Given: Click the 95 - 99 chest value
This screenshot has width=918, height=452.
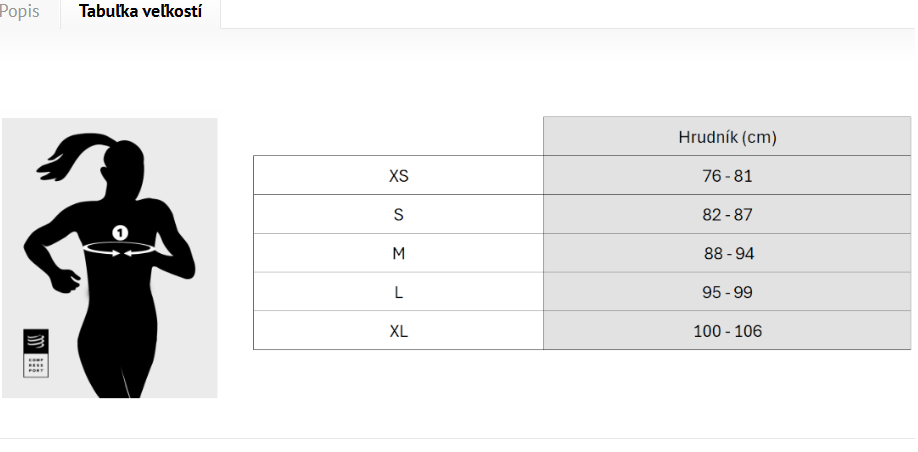Looking at the screenshot, I should coord(727,292).
